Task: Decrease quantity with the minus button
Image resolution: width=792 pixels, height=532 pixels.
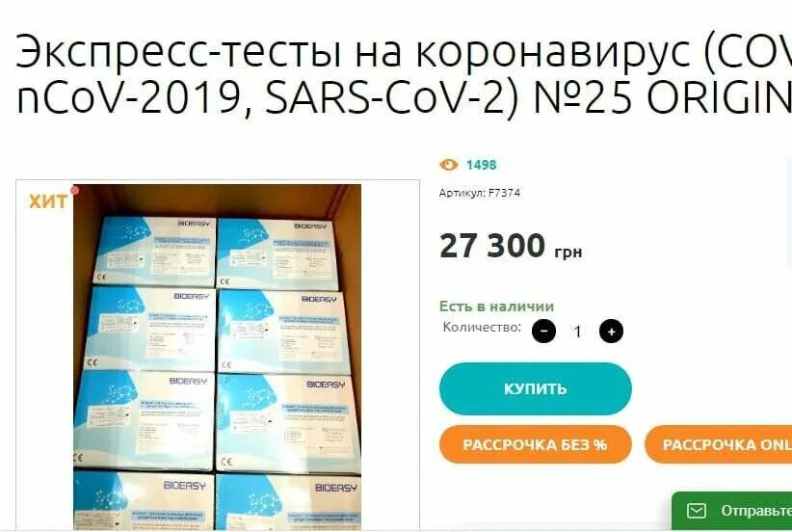Action: 544,332
